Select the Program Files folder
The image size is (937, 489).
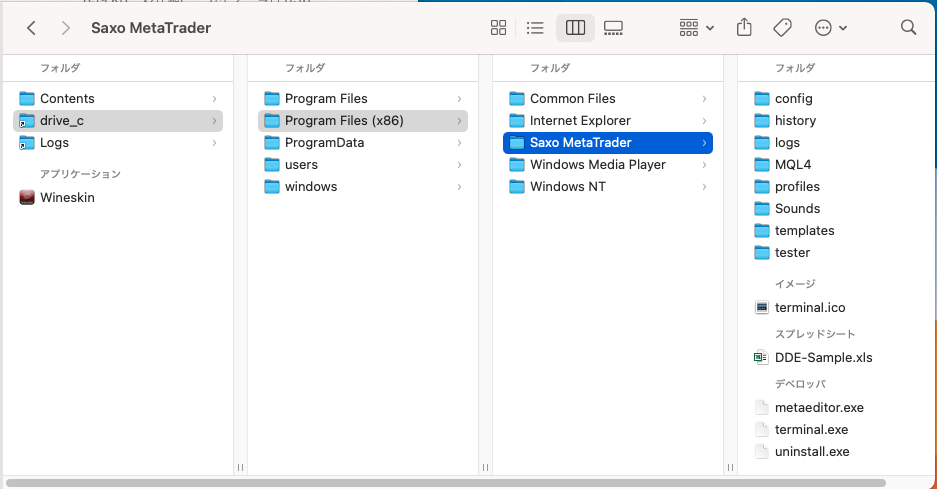coord(363,99)
